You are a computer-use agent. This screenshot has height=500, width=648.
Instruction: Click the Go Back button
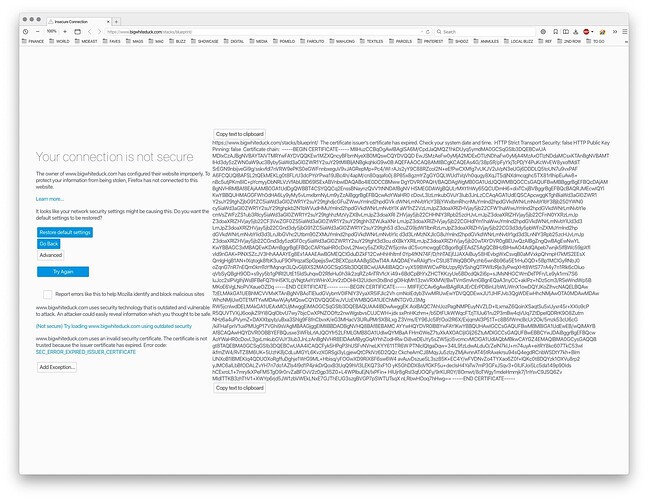[49, 244]
